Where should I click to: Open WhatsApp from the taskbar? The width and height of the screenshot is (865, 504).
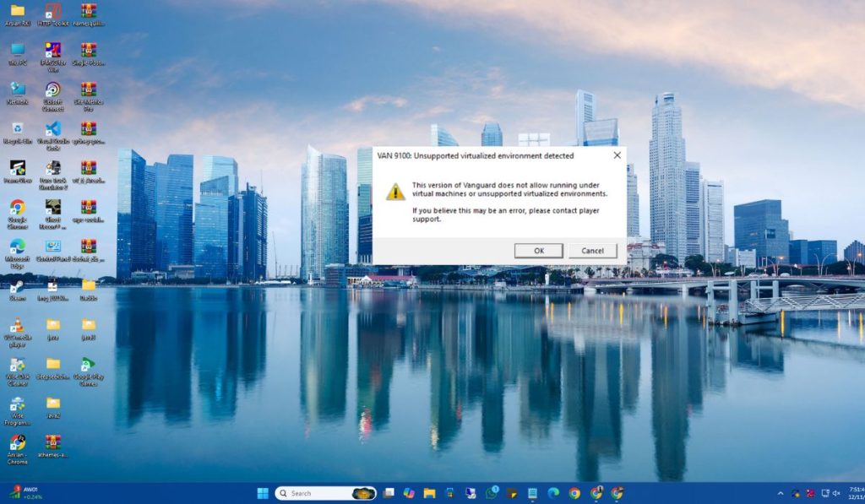click(x=491, y=493)
